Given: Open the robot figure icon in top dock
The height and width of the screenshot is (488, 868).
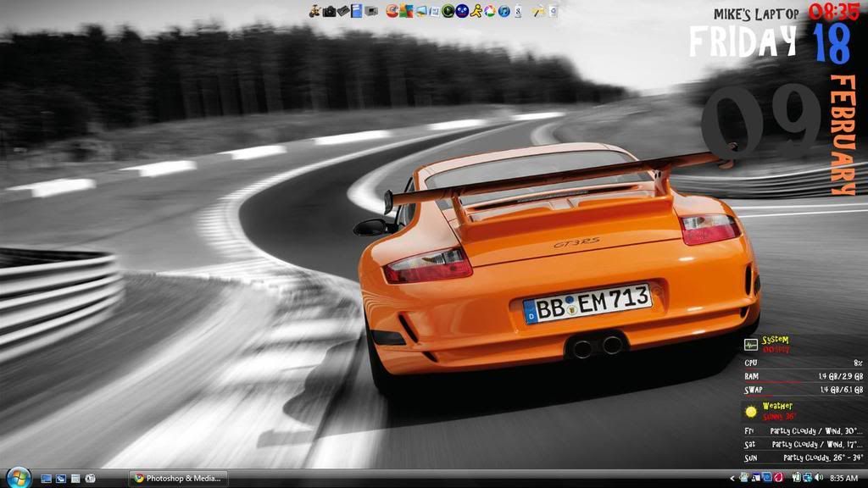Looking at the screenshot, I should [314, 11].
